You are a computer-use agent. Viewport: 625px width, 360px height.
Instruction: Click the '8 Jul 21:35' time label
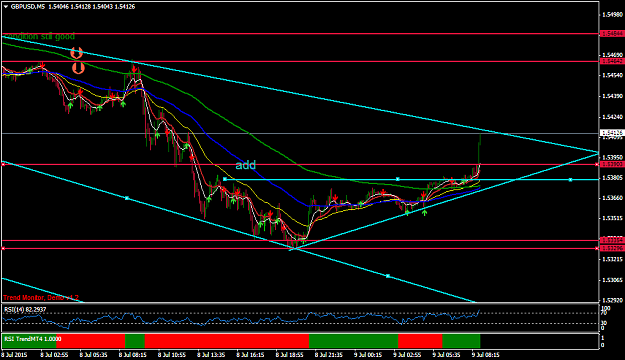329,354
